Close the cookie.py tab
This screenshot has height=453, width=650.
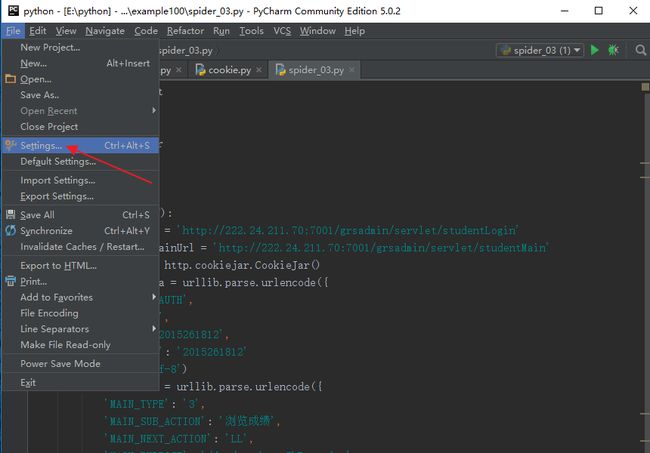point(259,70)
